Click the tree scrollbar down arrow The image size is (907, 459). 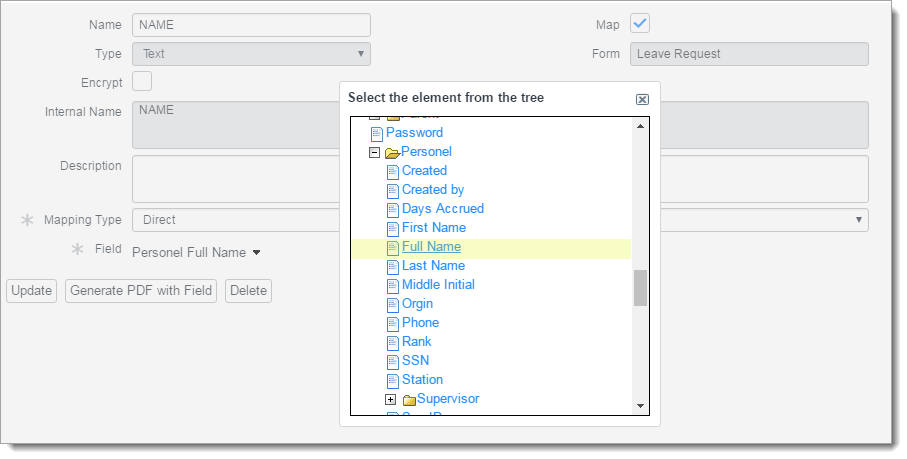[x=640, y=406]
